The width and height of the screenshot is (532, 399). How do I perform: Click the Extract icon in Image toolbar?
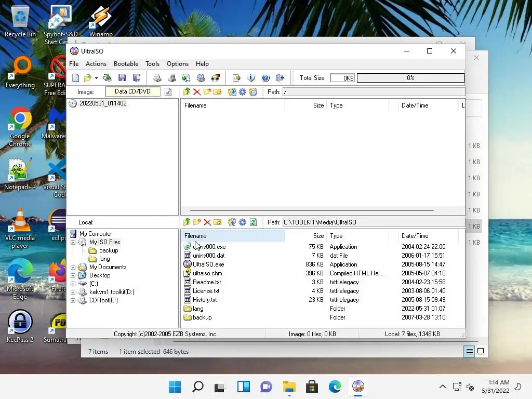[x=232, y=91]
